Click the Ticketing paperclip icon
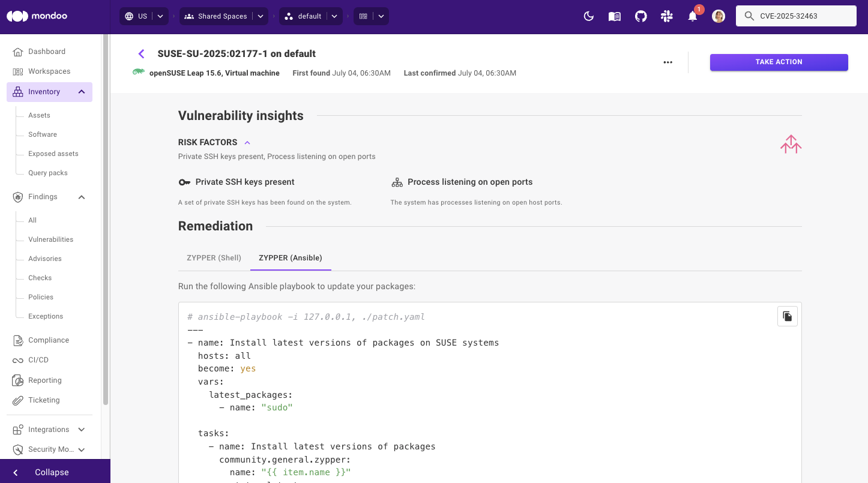Screen dimensions: 868x483 pos(18,400)
